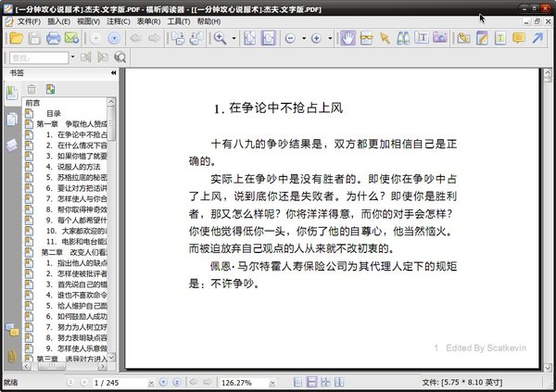Click the previous view left arrow in toolbar
This screenshot has width=556, height=392.
tap(136, 38)
